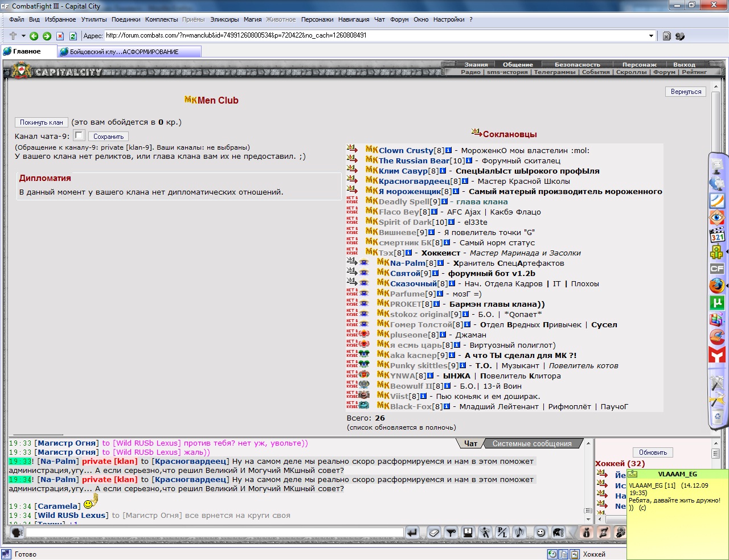Open Firefox from the side dock
The height and width of the screenshot is (560, 729).
716,285
